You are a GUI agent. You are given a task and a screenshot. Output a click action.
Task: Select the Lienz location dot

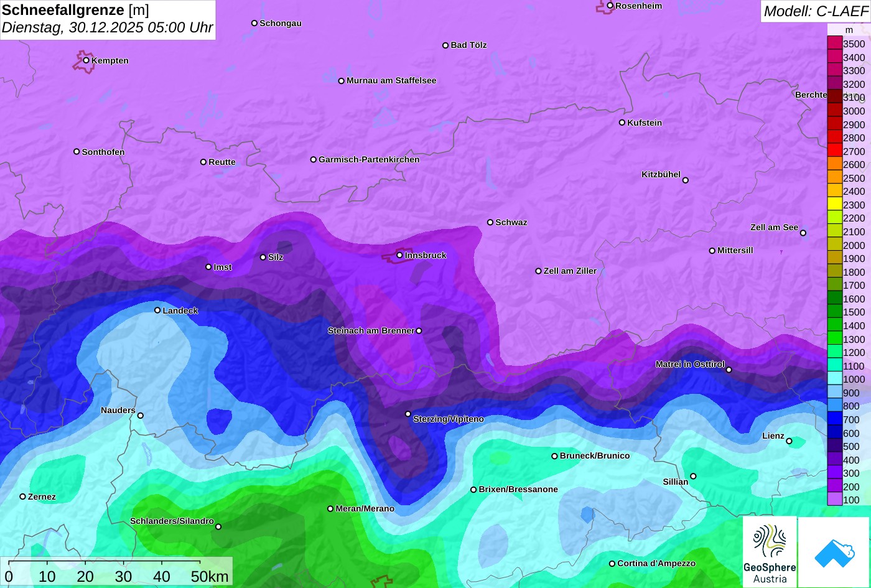(789, 441)
